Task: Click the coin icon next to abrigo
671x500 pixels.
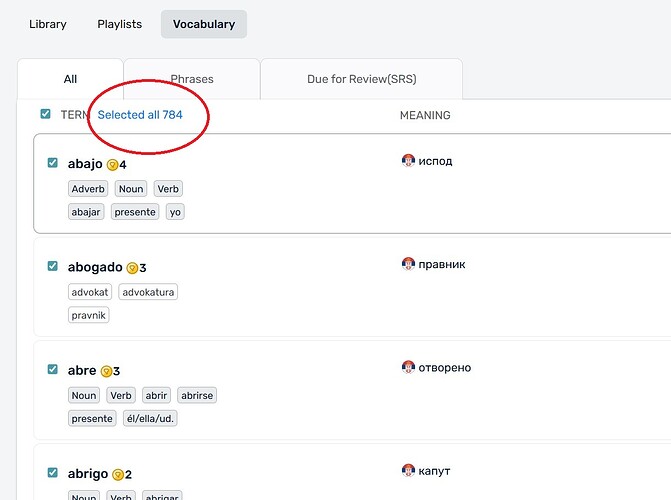Action: pyautogui.click(x=118, y=475)
